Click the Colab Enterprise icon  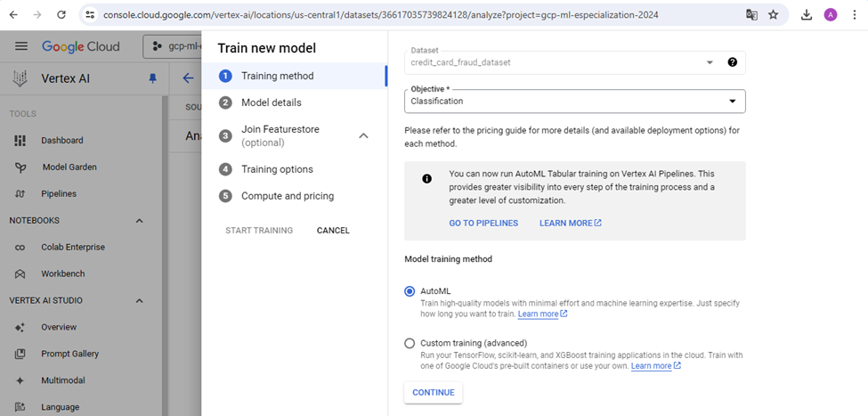click(20, 247)
